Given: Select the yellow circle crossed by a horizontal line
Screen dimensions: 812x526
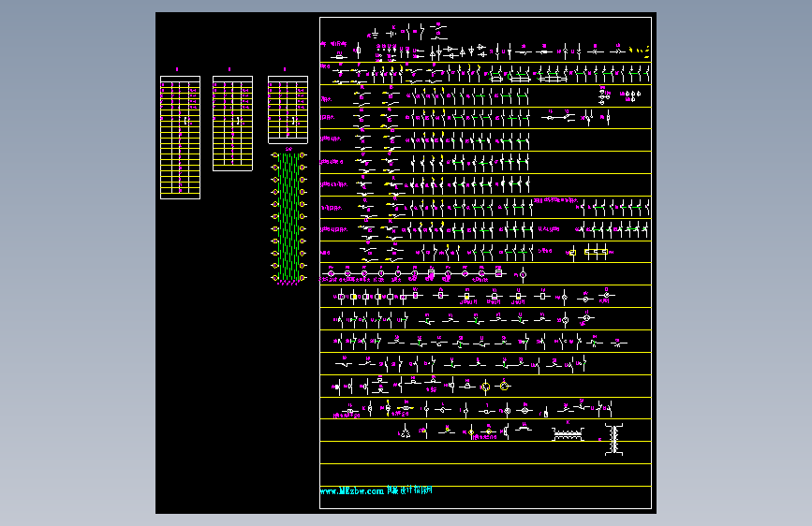Looking at the screenshot, I should 504,386.
